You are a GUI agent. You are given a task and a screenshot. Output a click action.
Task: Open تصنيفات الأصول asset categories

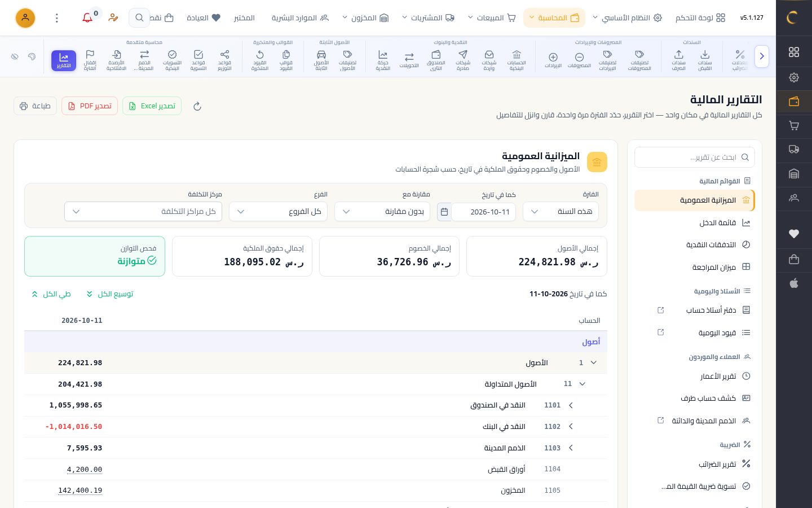[x=347, y=60]
